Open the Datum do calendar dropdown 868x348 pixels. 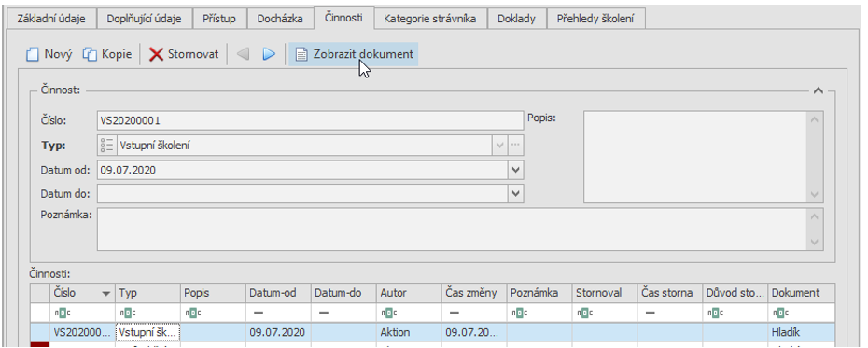coord(516,194)
